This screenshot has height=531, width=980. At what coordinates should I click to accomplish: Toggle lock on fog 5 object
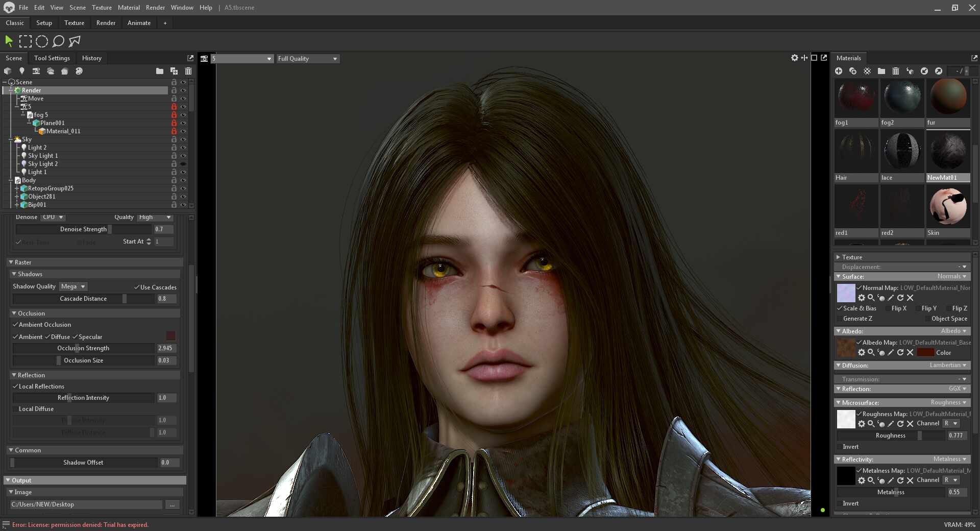[x=174, y=115]
